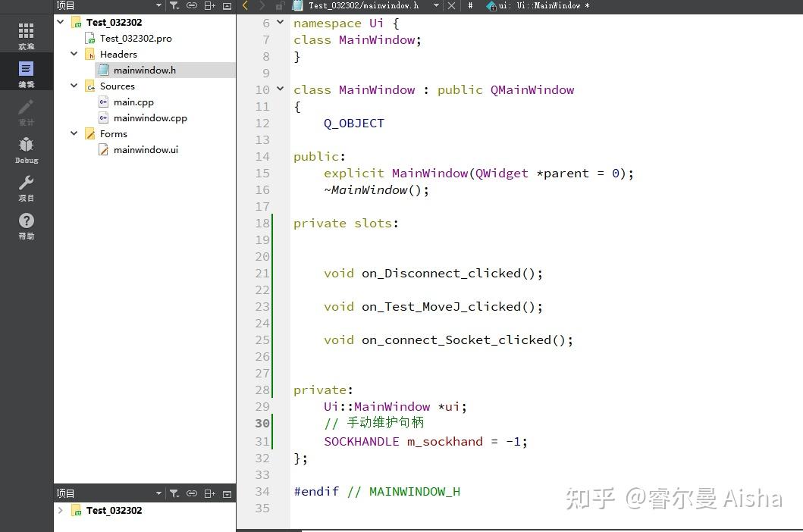
Task: Open the open-documents dropdown arrow next to mainwindow.h
Action: pos(436,5)
